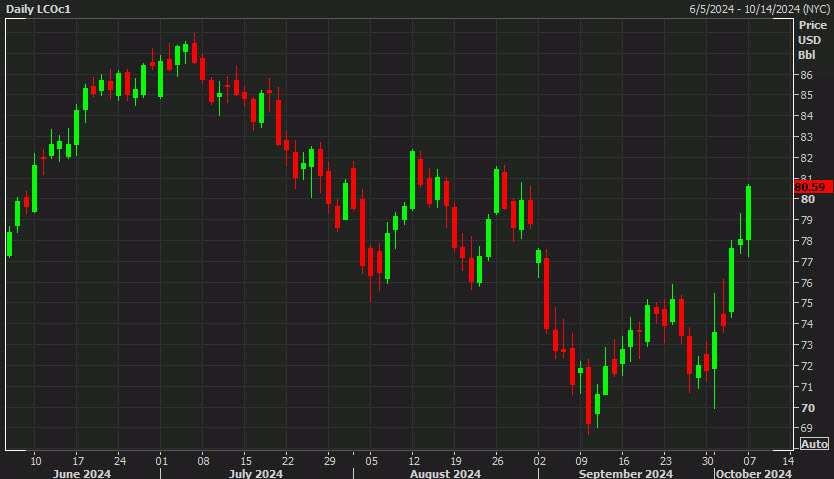Click the 07 date tick in October

click(x=749, y=461)
